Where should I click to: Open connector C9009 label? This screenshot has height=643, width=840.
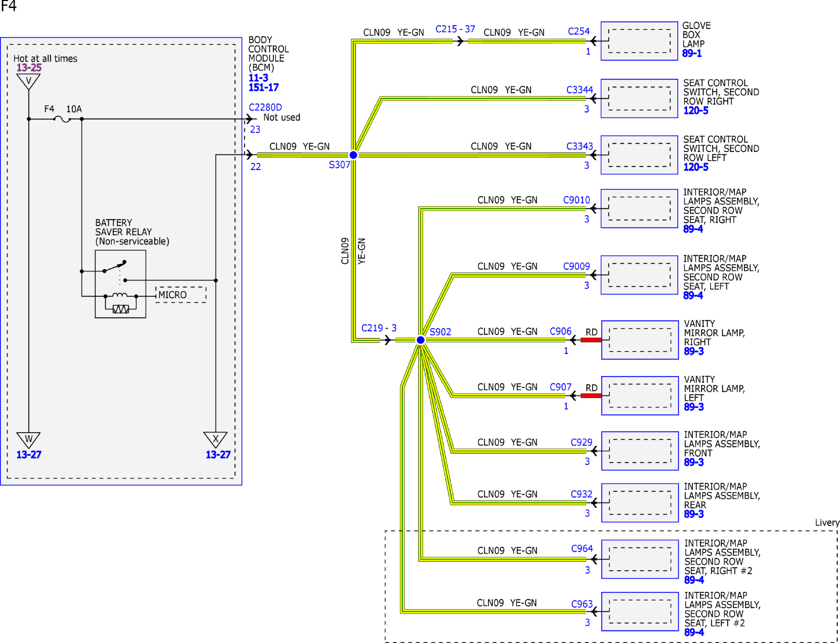[576, 266]
